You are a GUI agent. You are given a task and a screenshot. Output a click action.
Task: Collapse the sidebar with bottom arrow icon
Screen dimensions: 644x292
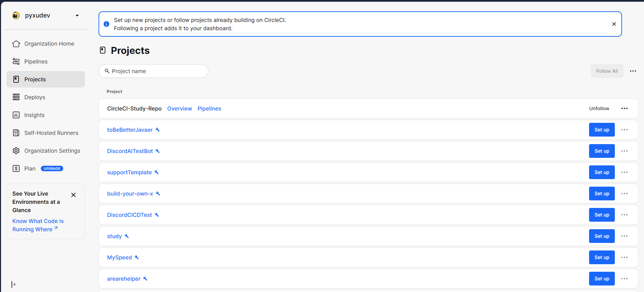tap(13, 284)
